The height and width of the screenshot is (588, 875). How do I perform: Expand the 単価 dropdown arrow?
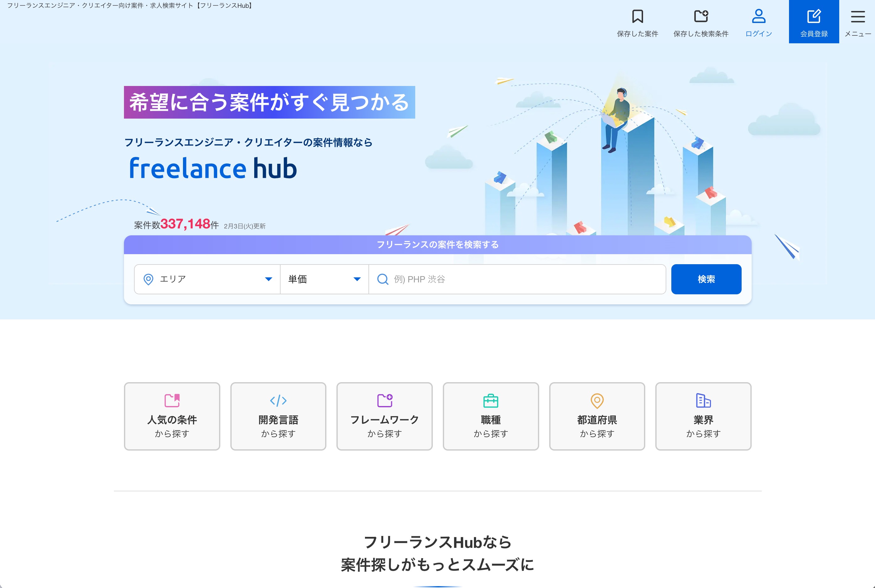click(357, 279)
